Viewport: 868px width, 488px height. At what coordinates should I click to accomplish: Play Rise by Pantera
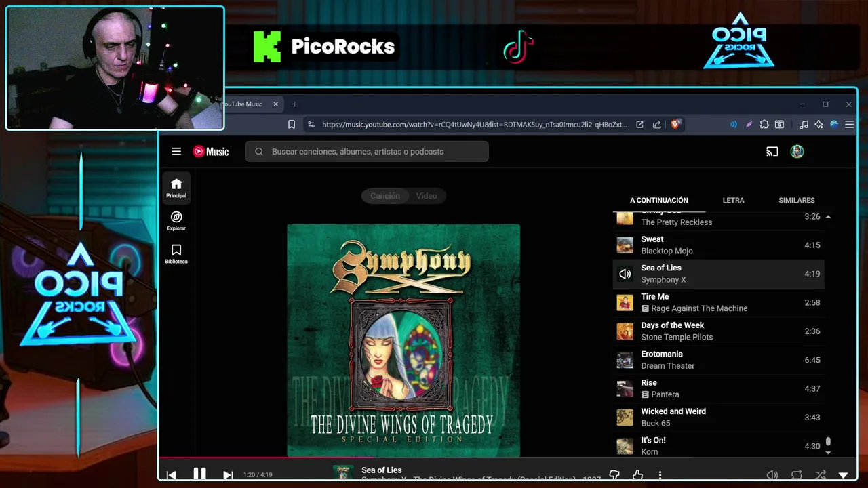(x=718, y=388)
